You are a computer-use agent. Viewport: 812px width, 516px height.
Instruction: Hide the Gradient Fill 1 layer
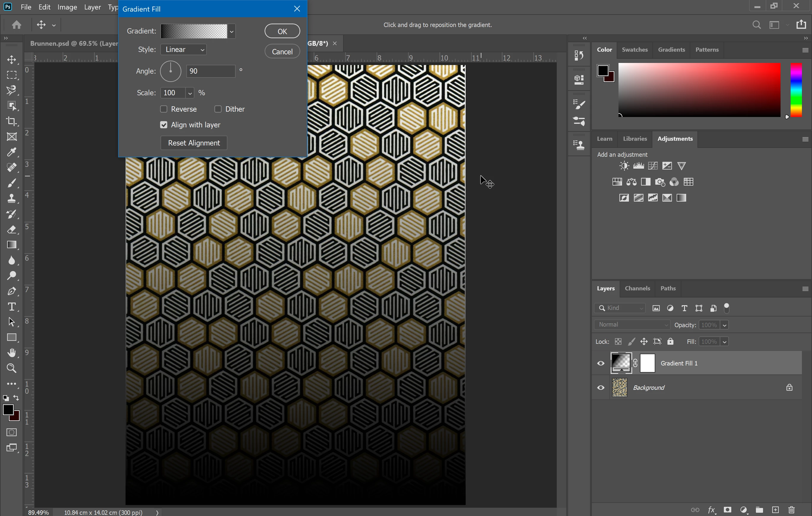click(601, 363)
